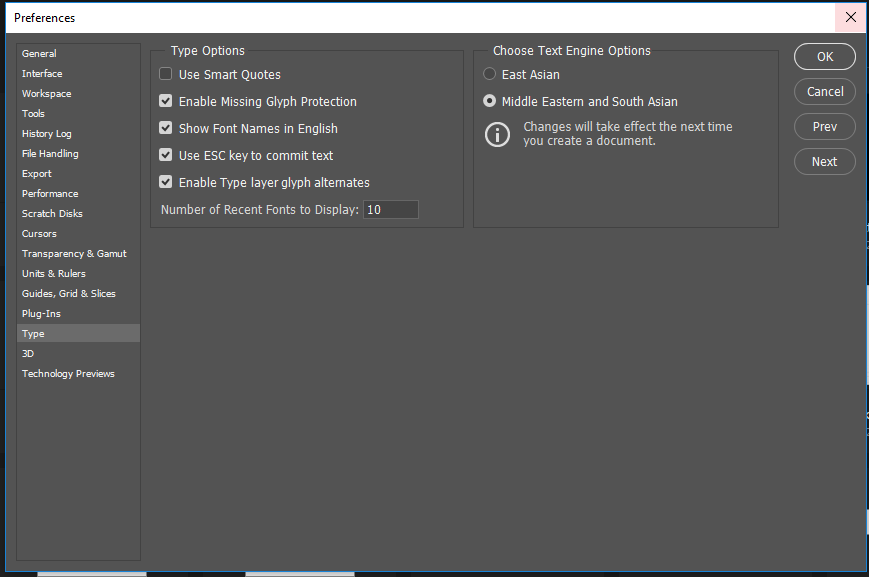869x577 pixels.
Task: Select the highlighted Type category
Action: [x=78, y=333]
